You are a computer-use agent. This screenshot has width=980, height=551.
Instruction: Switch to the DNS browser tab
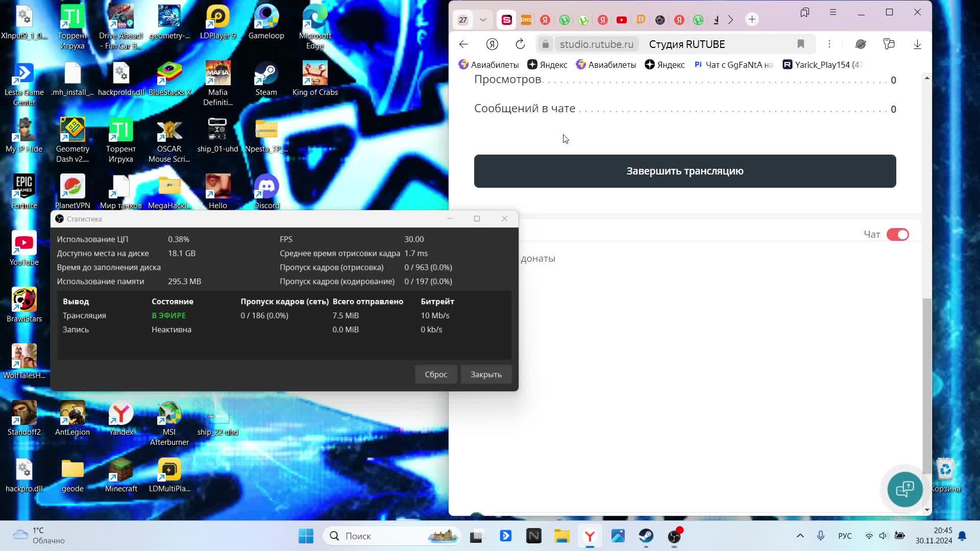pos(526,20)
